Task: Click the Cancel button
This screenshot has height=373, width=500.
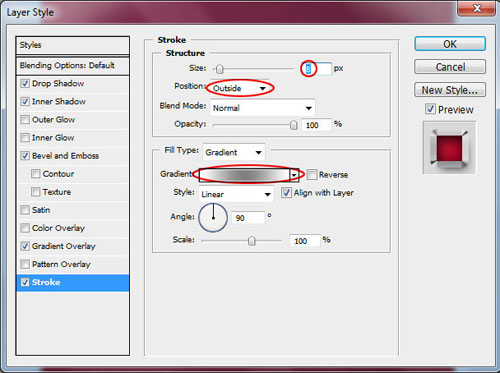Action: click(x=450, y=67)
